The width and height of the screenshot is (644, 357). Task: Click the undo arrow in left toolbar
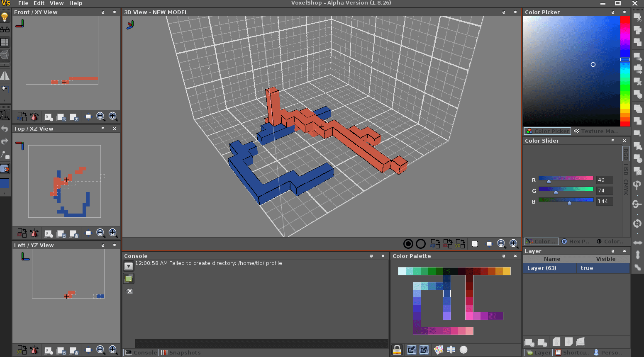pyautogui.click(x=5, y=129)
